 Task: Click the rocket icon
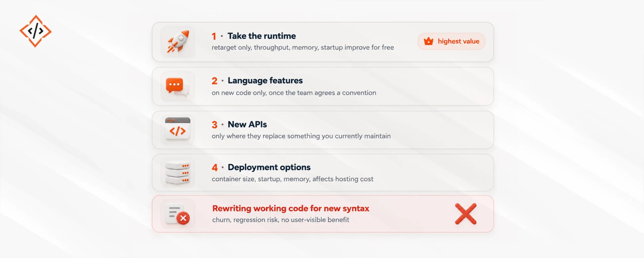[x=178, y=41]
